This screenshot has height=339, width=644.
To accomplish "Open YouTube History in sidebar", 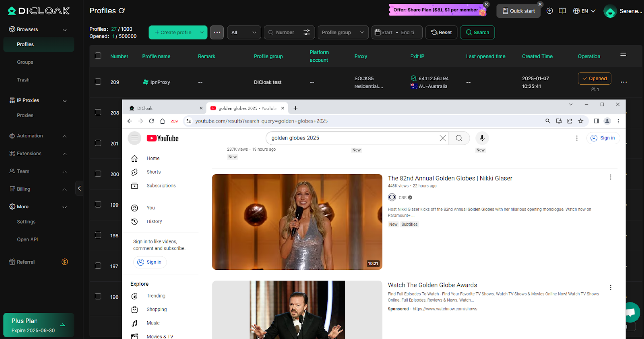I will coord(154,222).
